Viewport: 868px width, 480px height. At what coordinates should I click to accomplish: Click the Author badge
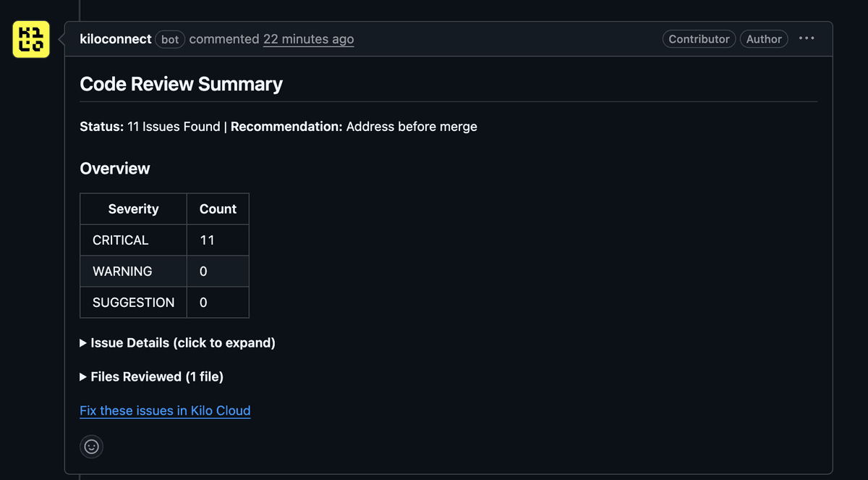click(764, 39)
